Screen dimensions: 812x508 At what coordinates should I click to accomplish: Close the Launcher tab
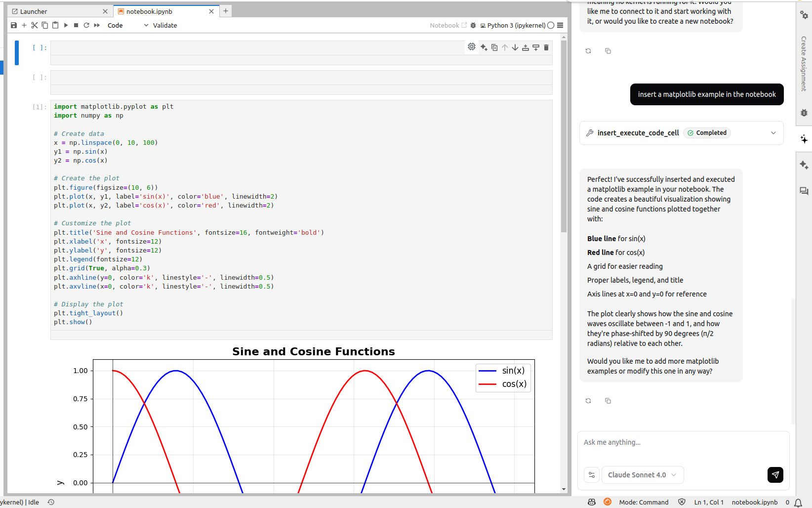pyautogui.click(x=105, y=11)
